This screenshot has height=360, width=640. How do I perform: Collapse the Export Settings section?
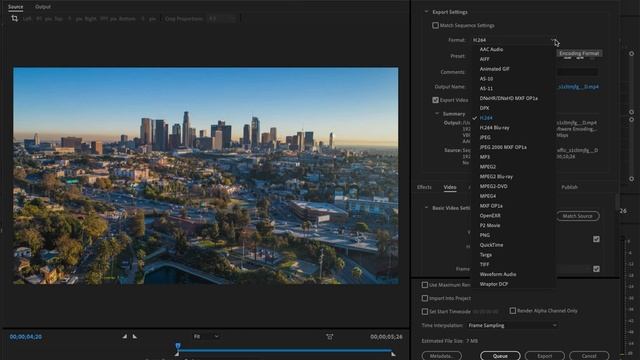tap(427, 12)
